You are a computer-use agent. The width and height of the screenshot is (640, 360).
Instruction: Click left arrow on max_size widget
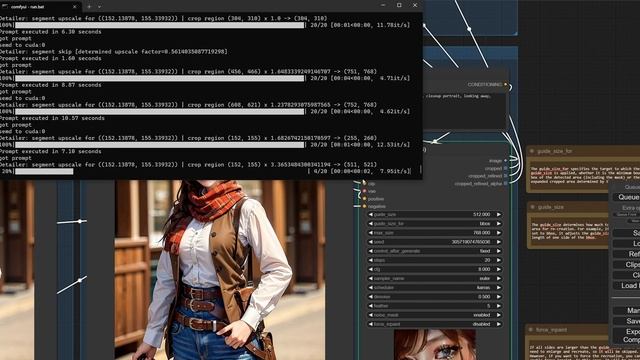click(x=371, y=233)
